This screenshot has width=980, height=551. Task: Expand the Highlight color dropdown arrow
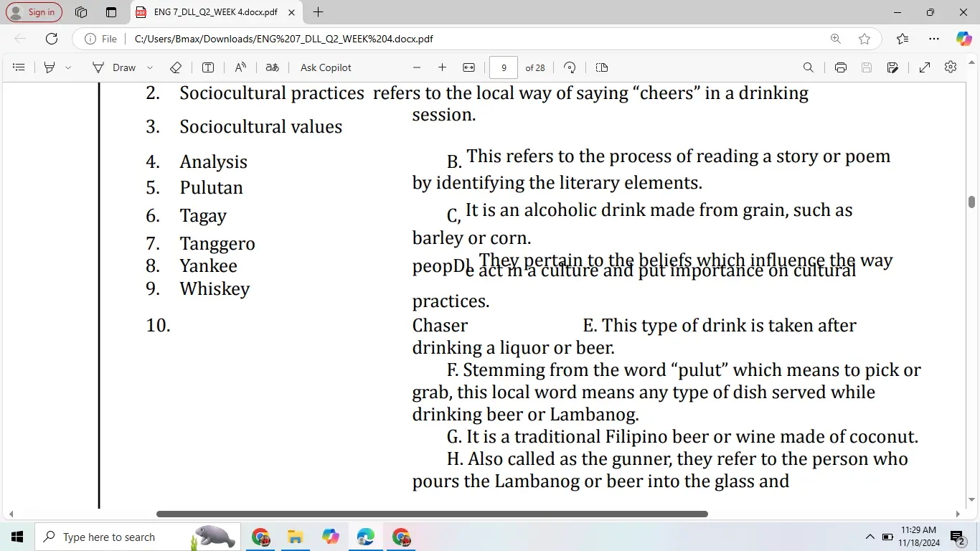pyautogui.click(x=68, y=67)
